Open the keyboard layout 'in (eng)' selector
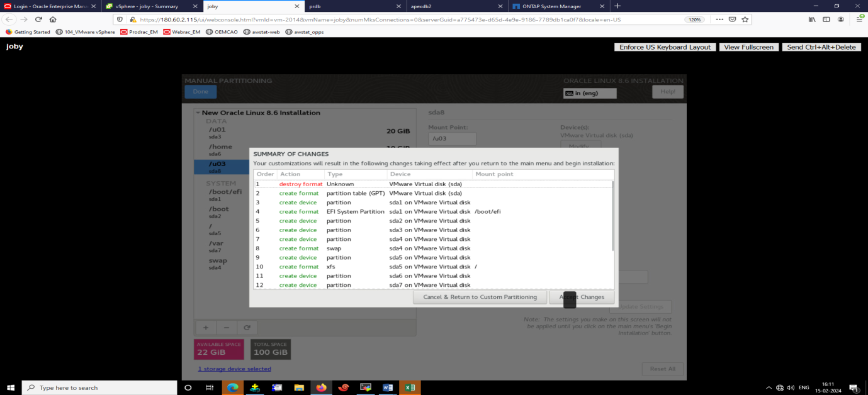 (x=589, y=93)
